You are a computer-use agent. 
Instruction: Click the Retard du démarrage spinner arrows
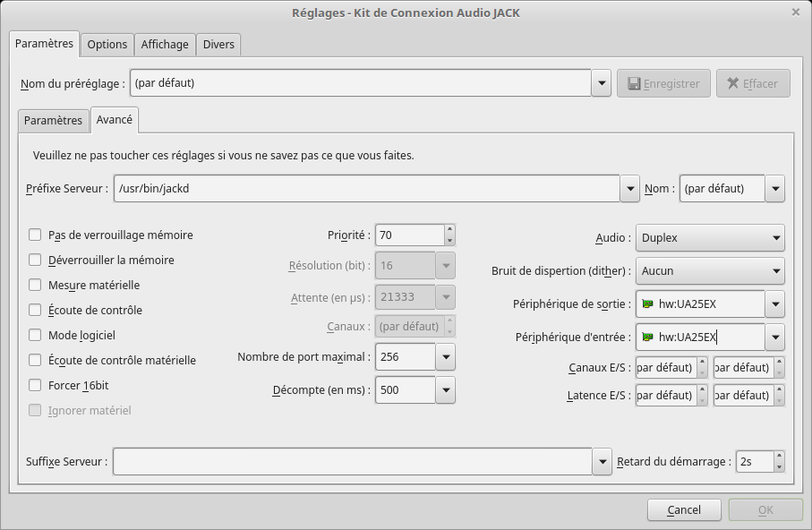[x=780, y=462]
